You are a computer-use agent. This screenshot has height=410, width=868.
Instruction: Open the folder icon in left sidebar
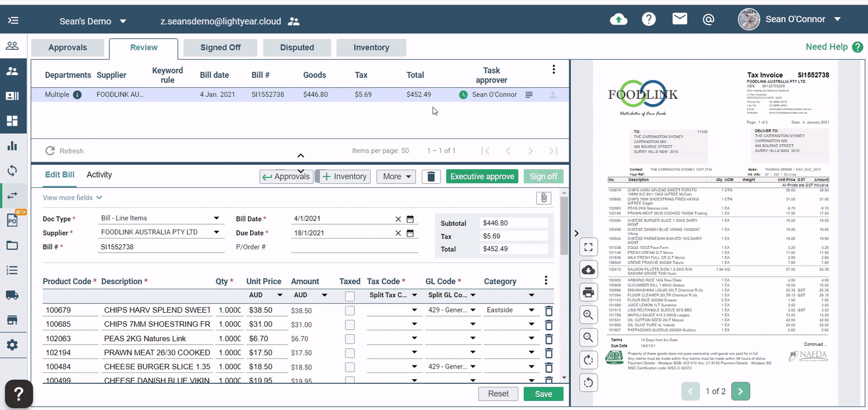point(12,245)
